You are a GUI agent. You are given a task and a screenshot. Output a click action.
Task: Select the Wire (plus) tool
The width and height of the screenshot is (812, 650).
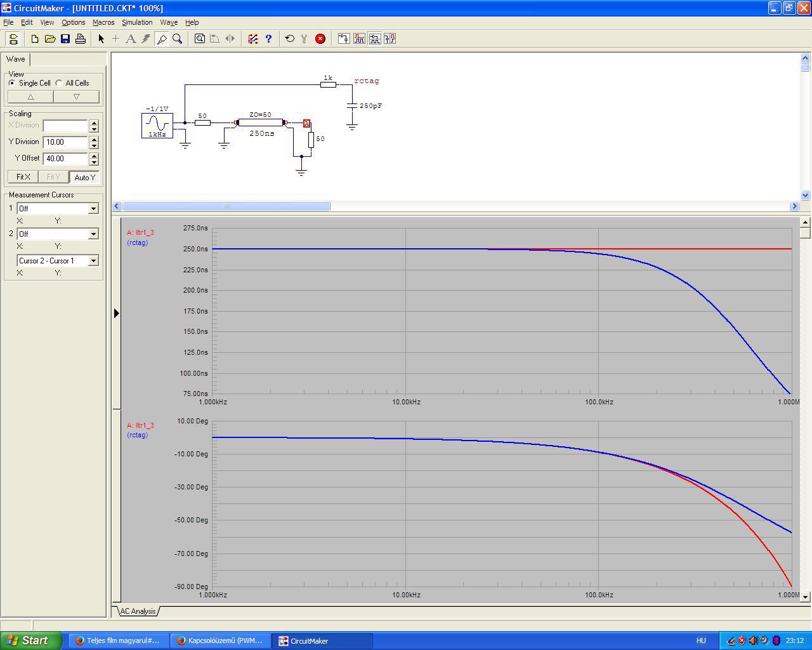[115, 39]
